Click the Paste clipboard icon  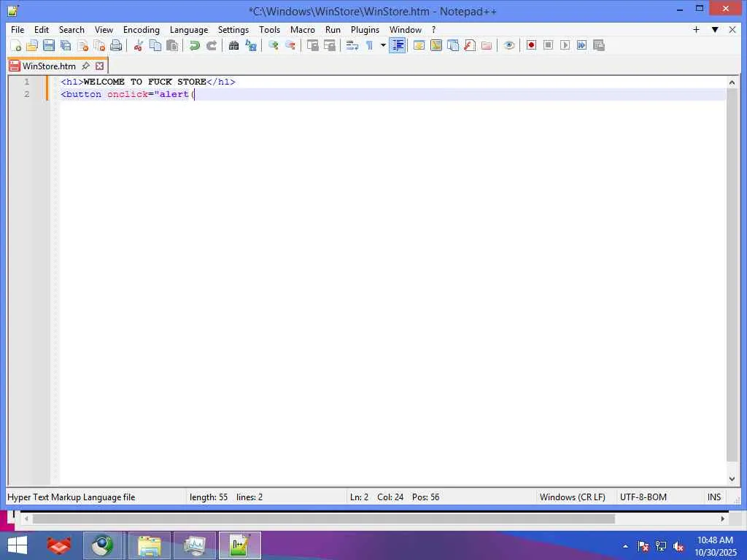coord(172,46)
